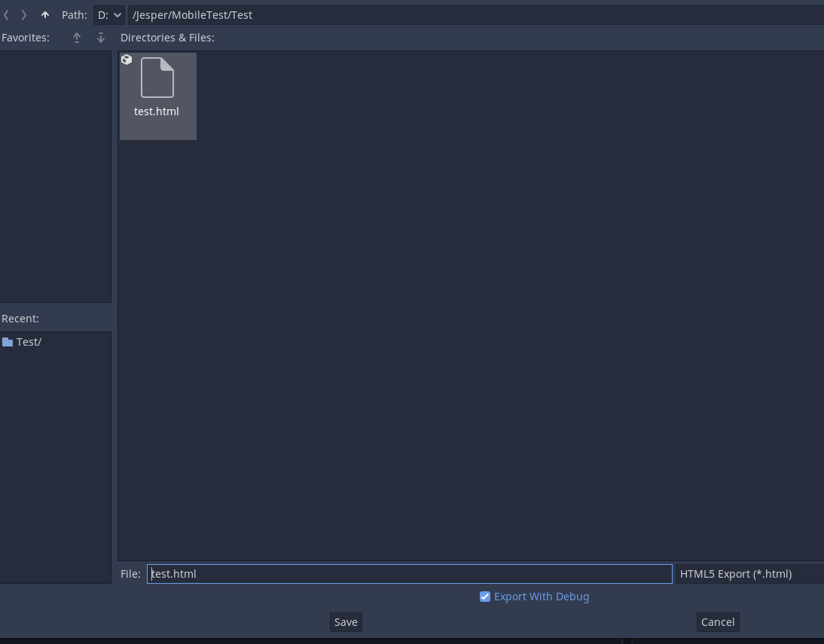The height and width of the screenshot is (644, 824).
Task: Navigate forward using the forward arrow
Action: click(23, 14)
